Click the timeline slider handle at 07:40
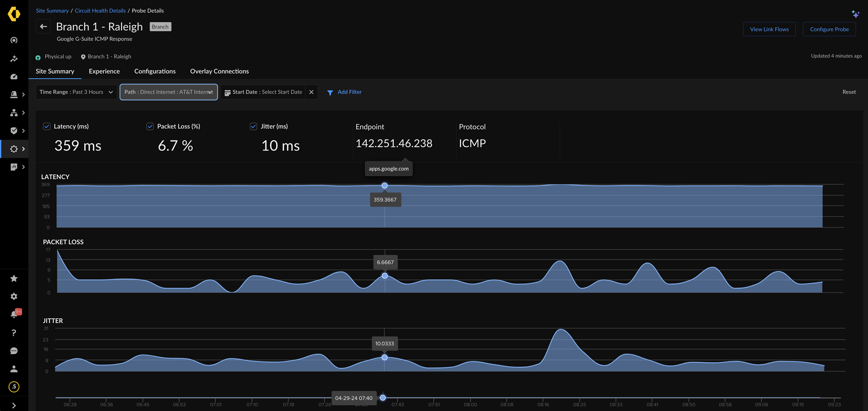 [383, 398]
